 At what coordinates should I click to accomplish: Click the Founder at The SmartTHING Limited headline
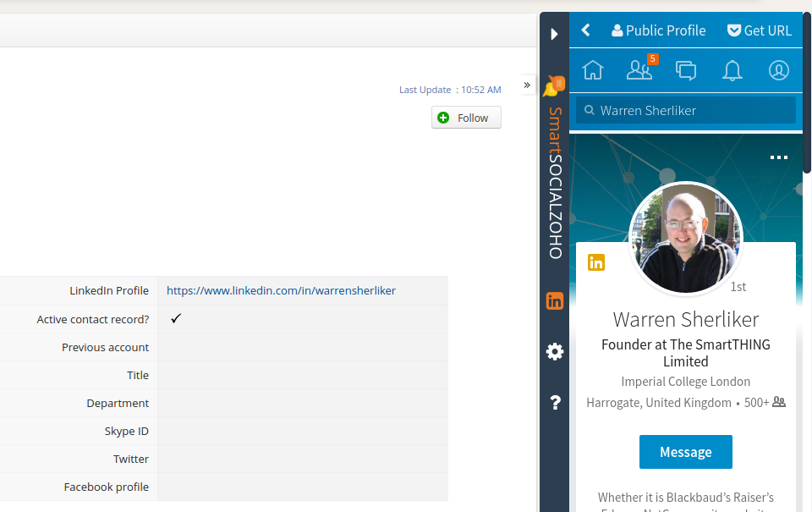click(686, 353)
